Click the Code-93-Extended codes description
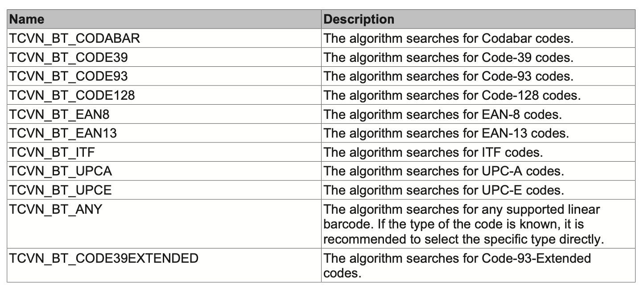Image resolution: width=644 pixels, height=293 pixels. pos(457,265)
